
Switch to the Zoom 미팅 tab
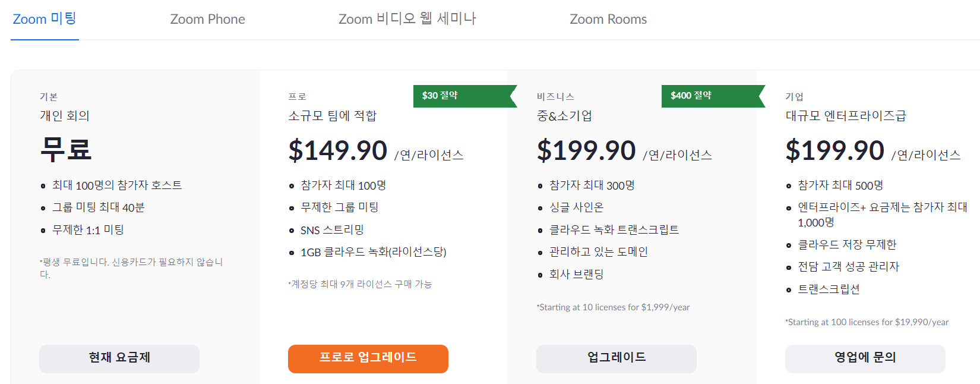45,19
